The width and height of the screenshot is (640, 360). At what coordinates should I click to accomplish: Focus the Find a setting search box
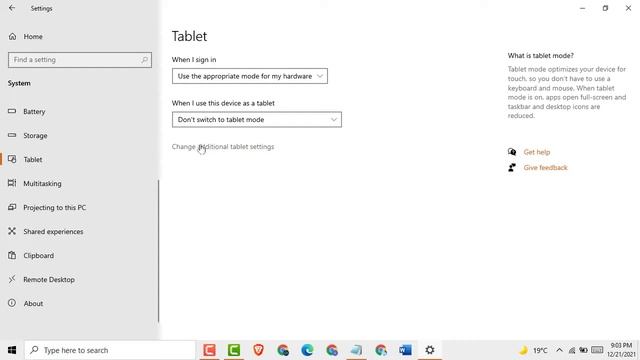tap(80, 60)
